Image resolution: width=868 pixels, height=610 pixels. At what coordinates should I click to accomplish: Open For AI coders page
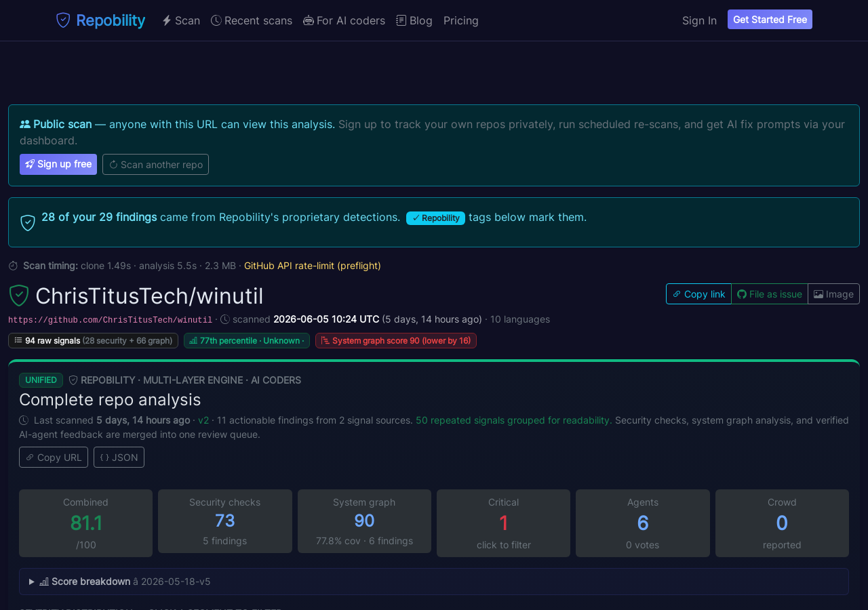[344, 20]
